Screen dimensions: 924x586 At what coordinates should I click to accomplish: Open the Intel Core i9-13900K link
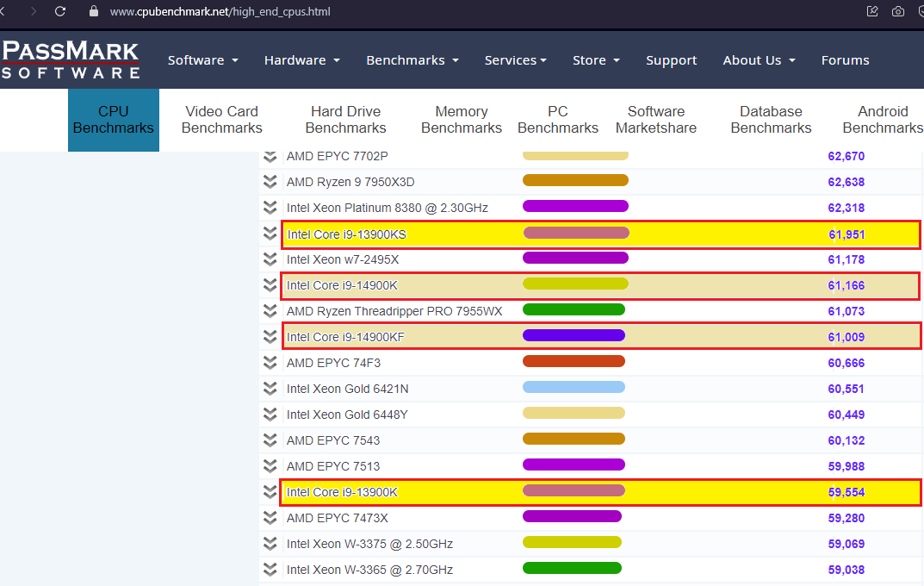coord(342,492)
